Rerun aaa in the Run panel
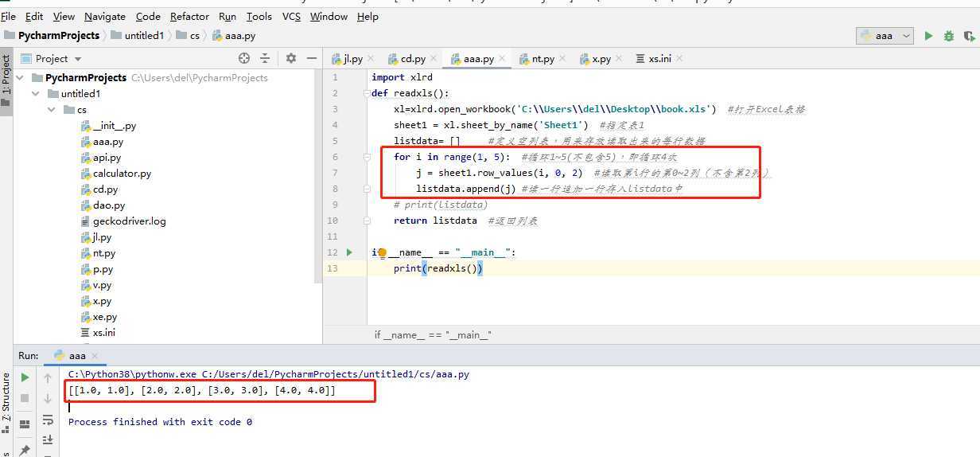 coord(25,377)
